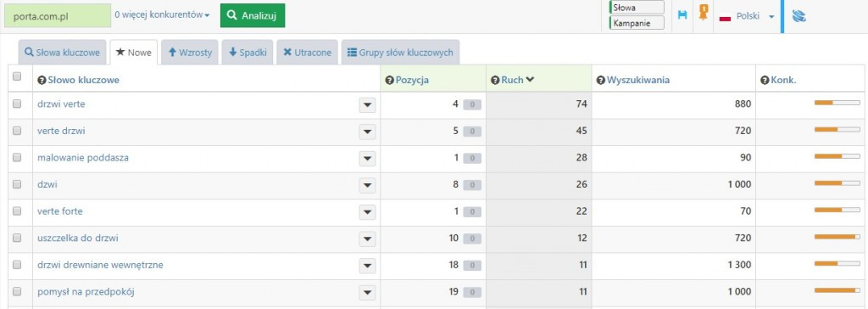This screenshot has width=868, height=309.
Task: Click competition bar for drzwi verte
Action: [837, 104]
